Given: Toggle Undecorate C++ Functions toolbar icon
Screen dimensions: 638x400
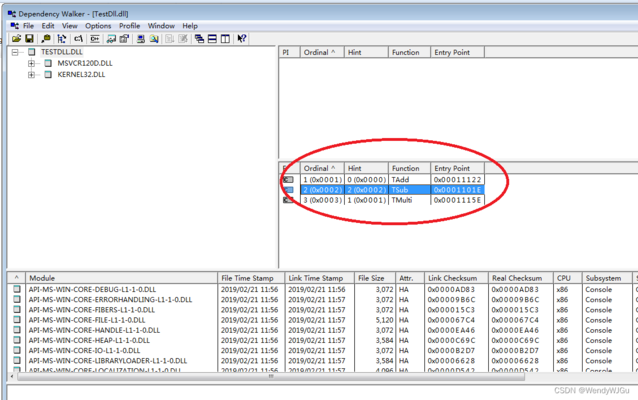Looking at the screenshot, I should [x=93, y=39].
